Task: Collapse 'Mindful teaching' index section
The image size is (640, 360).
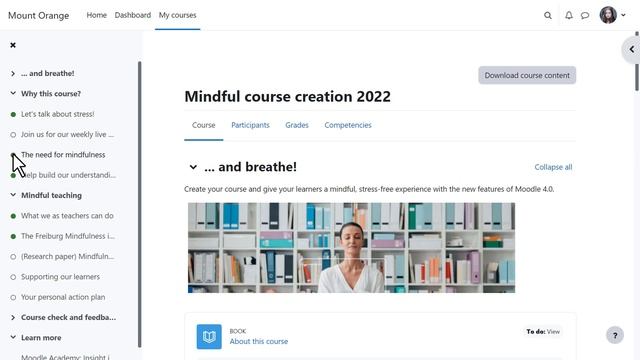Action: tap(13, 195)
